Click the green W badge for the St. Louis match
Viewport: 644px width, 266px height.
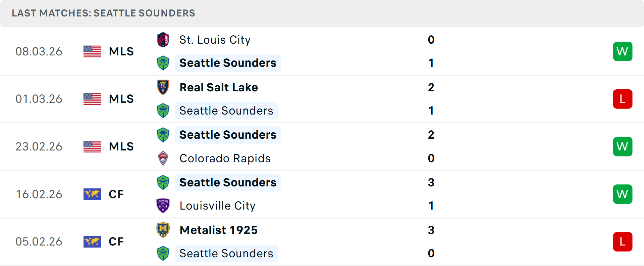point(623,51)
